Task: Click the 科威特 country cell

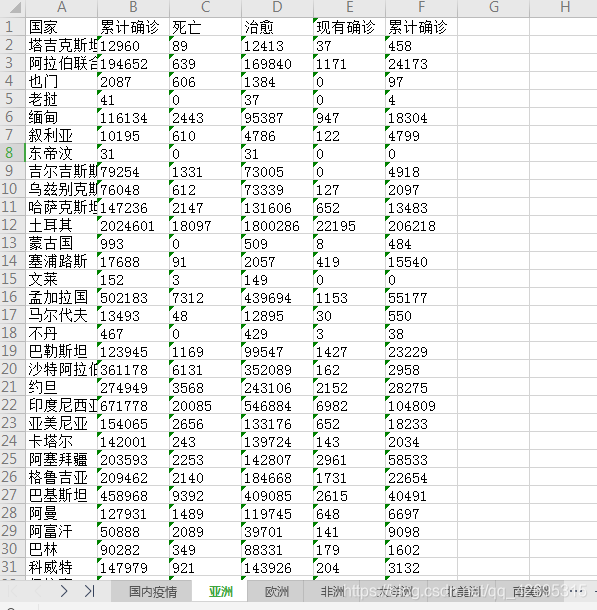Action: coord(61,566)
